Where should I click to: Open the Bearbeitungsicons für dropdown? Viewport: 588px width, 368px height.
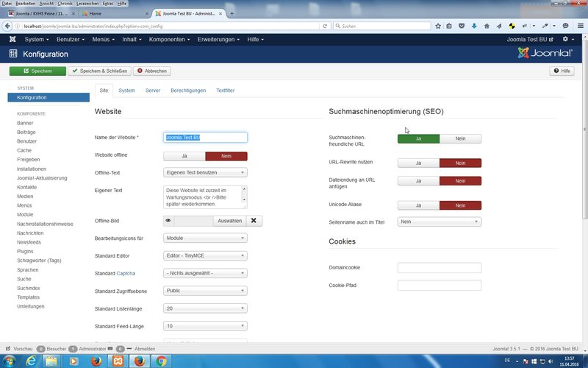205,238
